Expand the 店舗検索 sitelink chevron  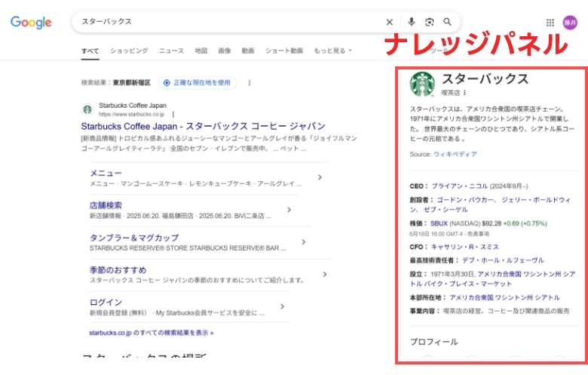[289, 210]
